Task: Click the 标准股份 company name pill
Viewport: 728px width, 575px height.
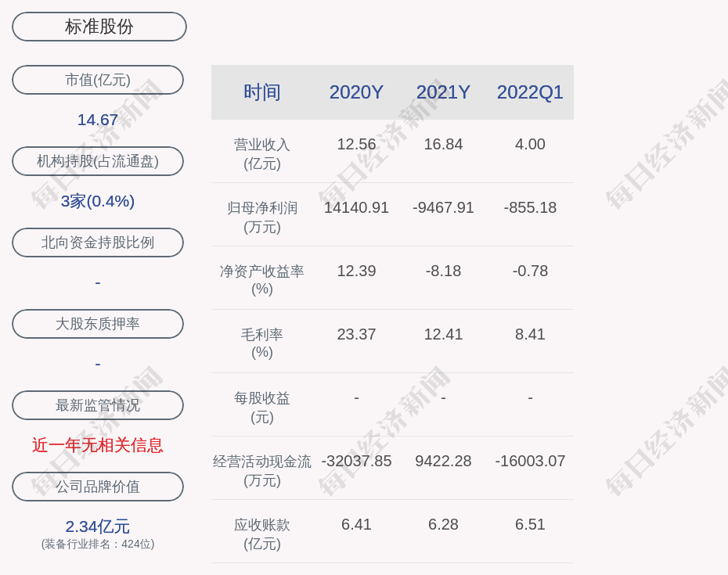Action: point(99,27)
